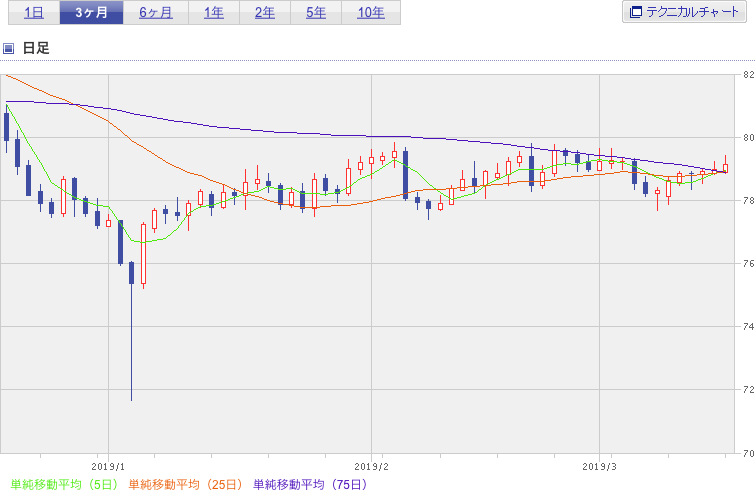Image resolution: width=755 pixels, height=493 pixels.
Task: Click the 70 price axis label
Action: point(748,453)
